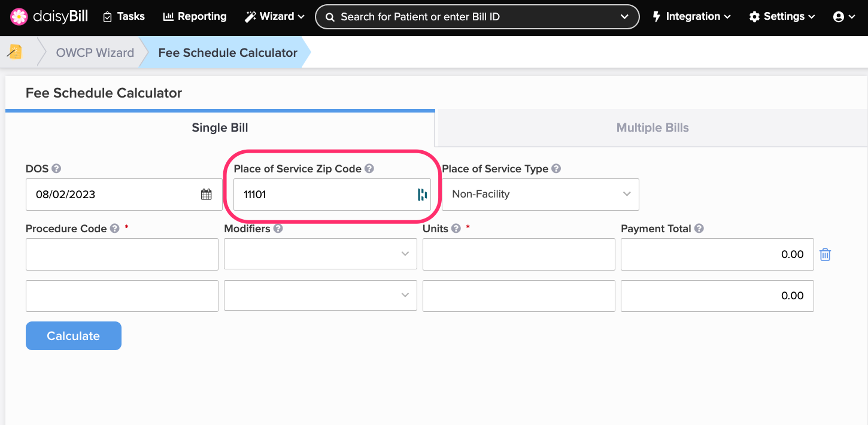
Task: Click the password manager icon in zip field
Action: coord(422,195)
